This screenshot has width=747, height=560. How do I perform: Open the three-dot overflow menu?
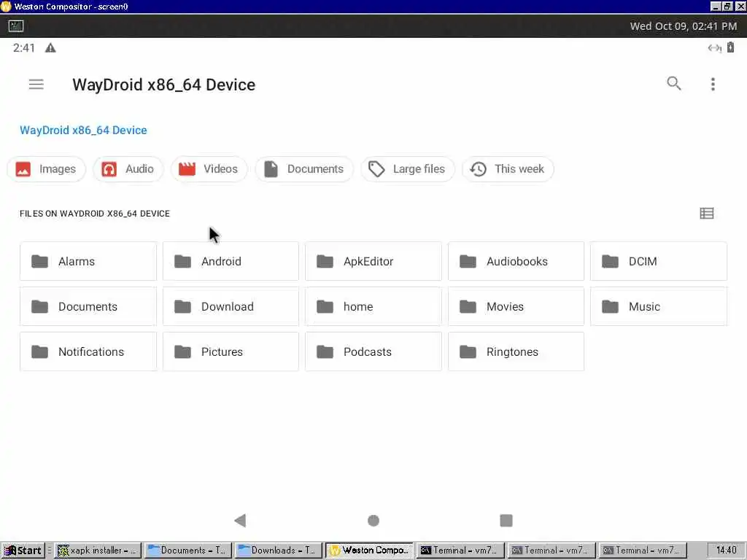click(713, 84)
